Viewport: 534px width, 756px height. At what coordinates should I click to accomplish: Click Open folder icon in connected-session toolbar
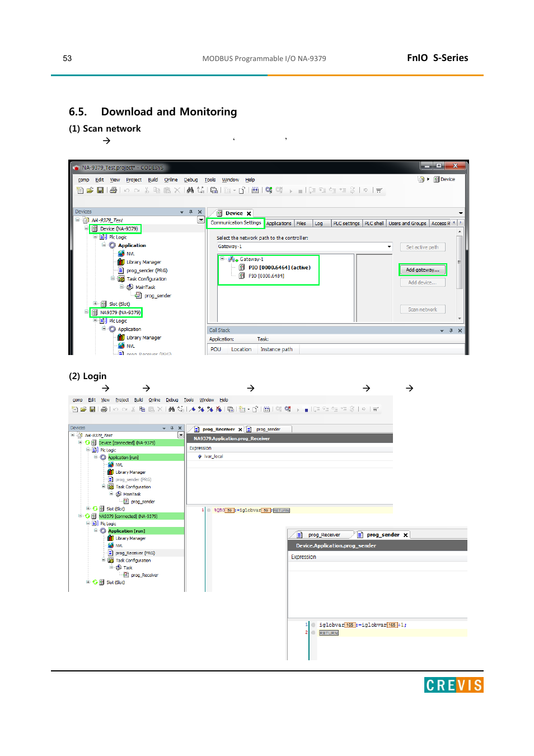click(83, 409)
